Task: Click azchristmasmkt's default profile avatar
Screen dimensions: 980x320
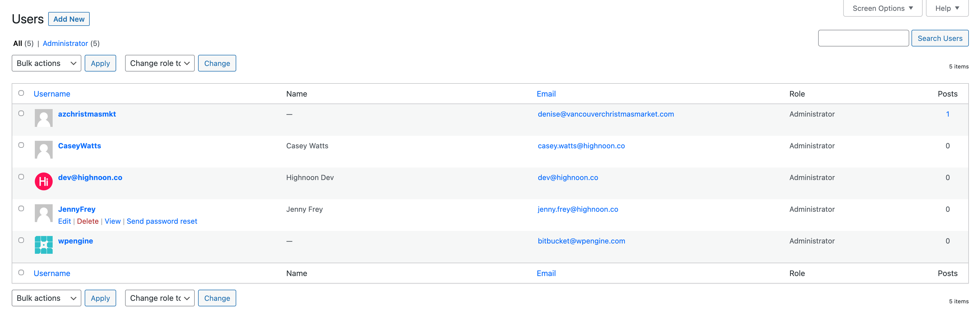Action: tap(44, 118)
